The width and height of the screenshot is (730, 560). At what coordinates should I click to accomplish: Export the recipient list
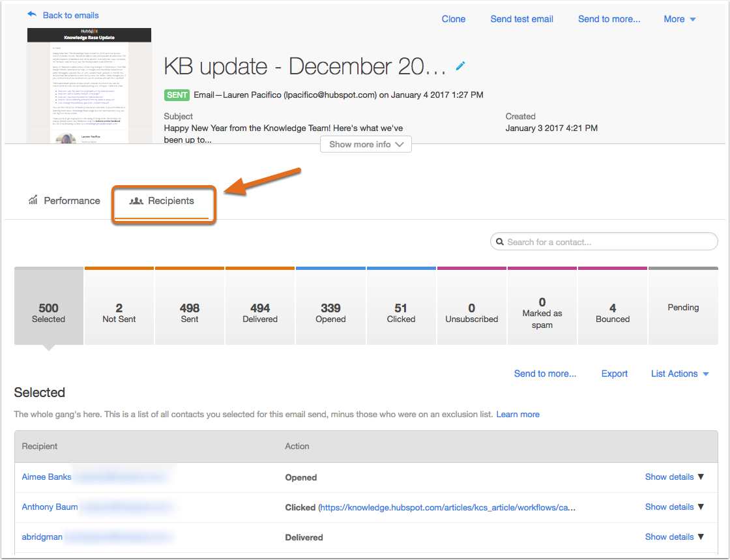click(x=615, y=374)
